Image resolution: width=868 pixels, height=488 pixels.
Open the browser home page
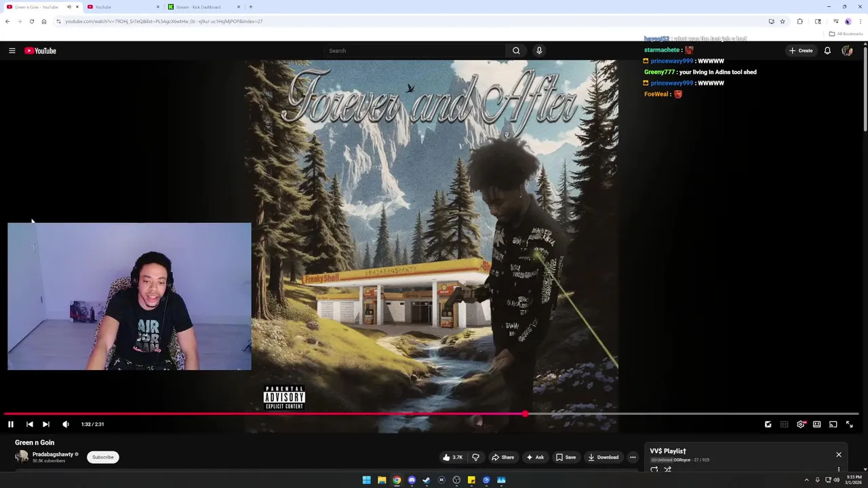click(x=44, y=21)
